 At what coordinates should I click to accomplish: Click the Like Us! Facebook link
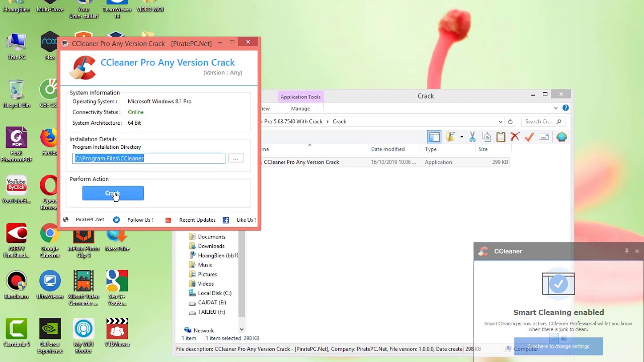click(x=246, y=220)
